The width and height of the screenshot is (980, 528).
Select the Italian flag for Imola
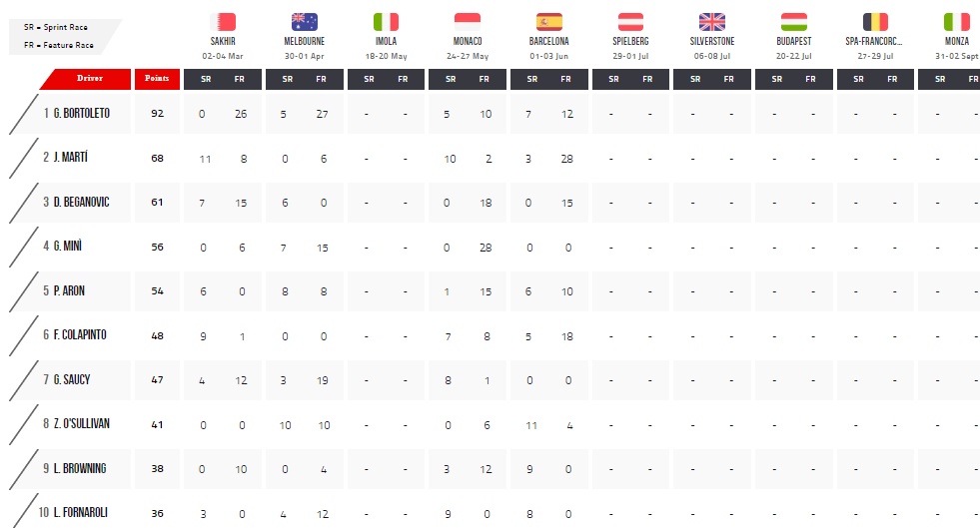[386, 22]
